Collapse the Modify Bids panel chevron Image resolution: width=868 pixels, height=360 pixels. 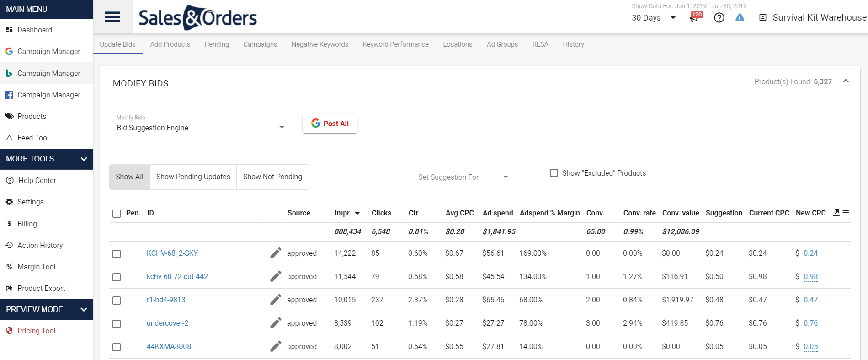846,81
